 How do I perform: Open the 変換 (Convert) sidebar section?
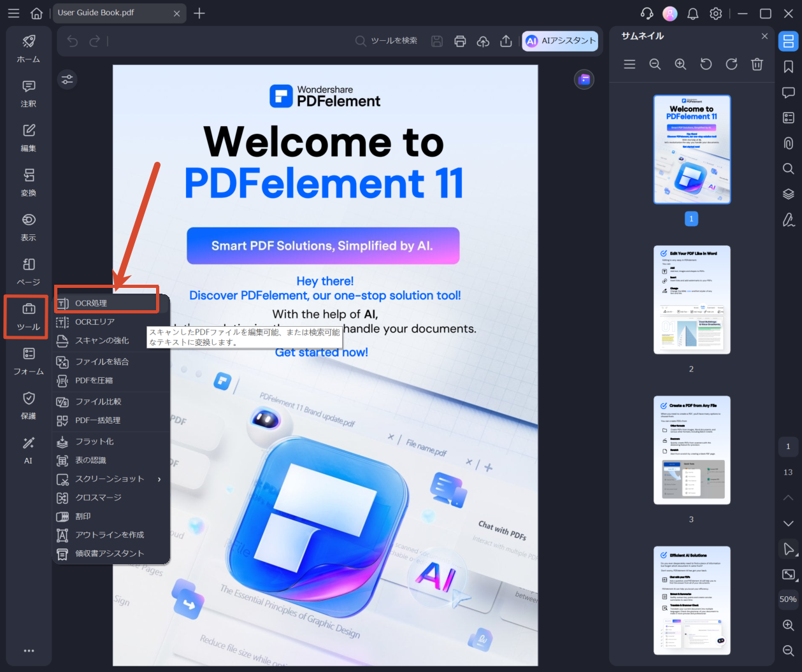pyautogui.click(x=29, y=183)
